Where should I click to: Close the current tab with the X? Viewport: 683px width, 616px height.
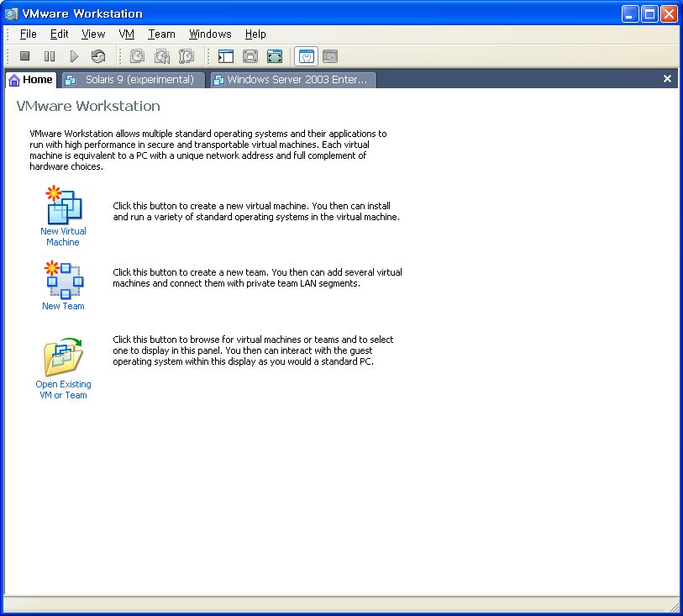pyautogui.click(x=667, y=79)
